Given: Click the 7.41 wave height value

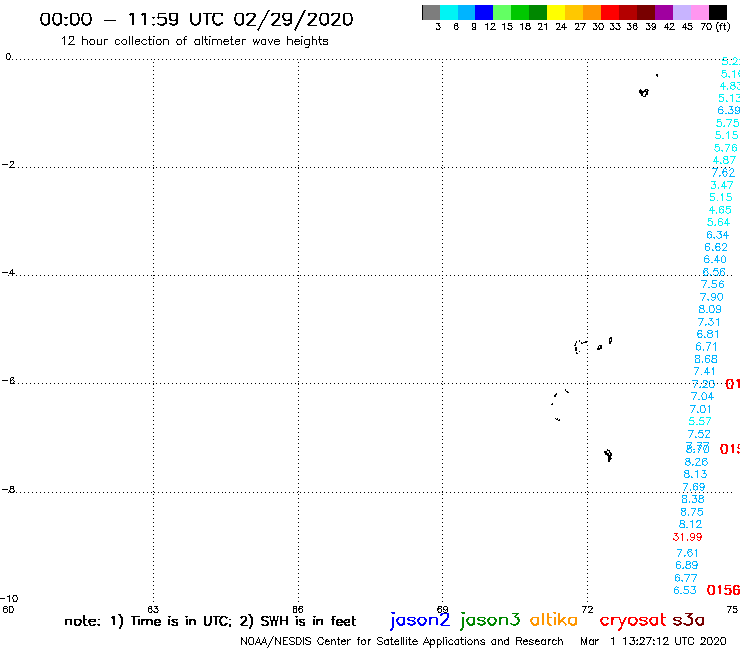Looking at the screenshot, I should (704, 371).
